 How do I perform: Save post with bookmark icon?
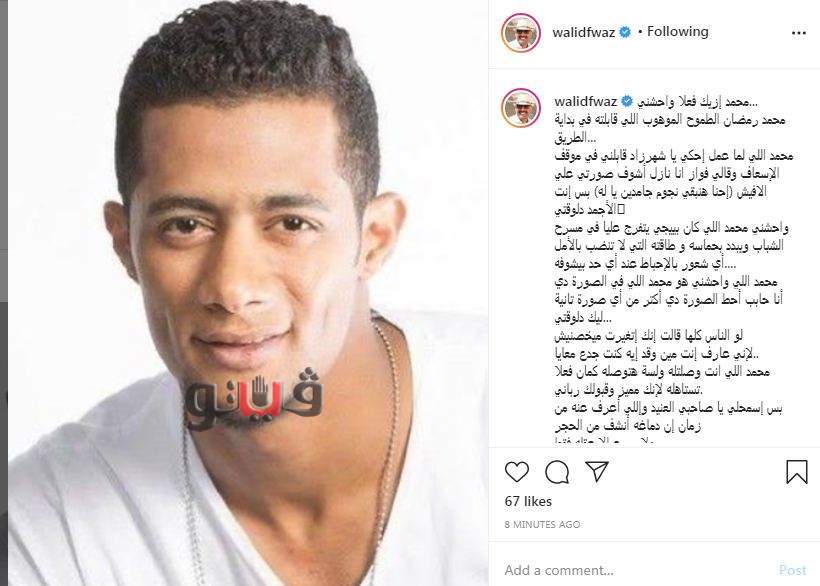(797, 472)
